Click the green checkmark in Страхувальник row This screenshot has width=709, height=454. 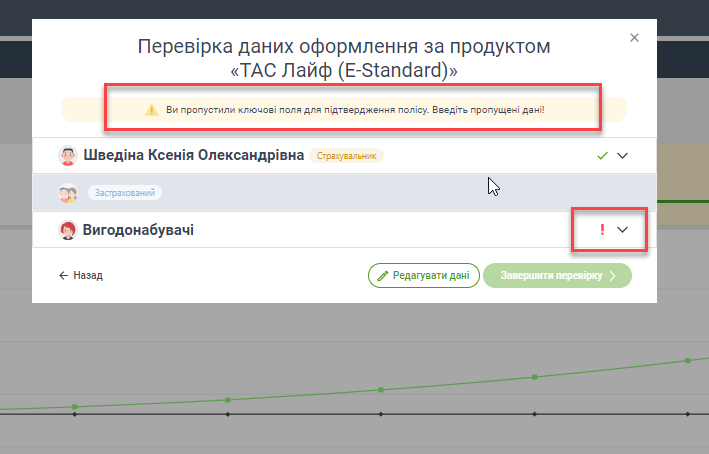point(602,156)
